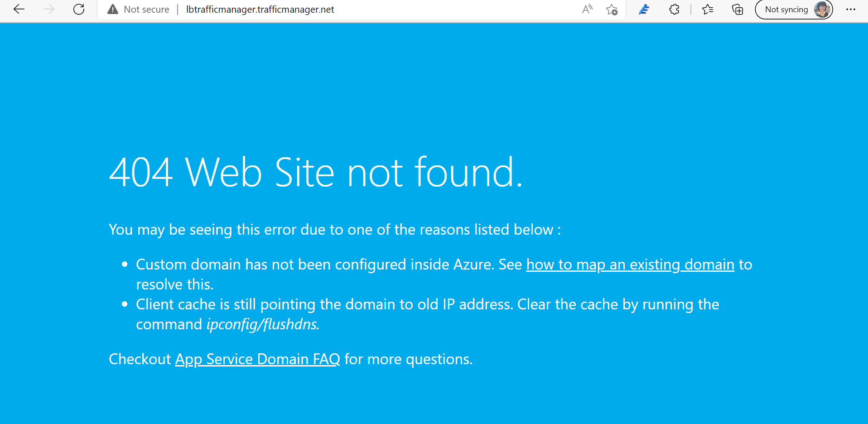Open the Settings and more ellipsis menu
Image resolution: width=868 pixels, height=424 pixels.
tap(851, 9)
